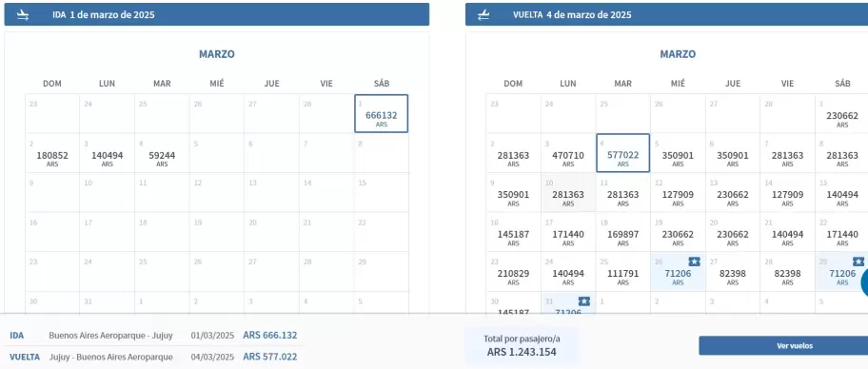
Task: Pick return March 6 at 350901 ARS
Action: click(x=733, y=153)
